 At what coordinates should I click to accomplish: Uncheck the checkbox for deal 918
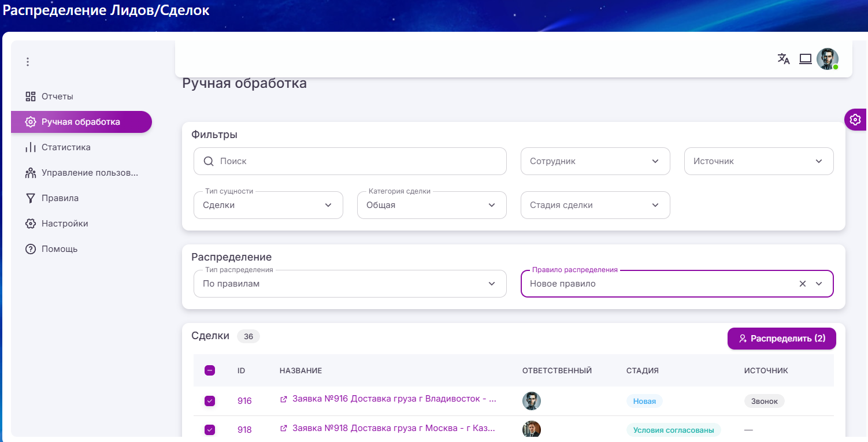pos(210,429)
